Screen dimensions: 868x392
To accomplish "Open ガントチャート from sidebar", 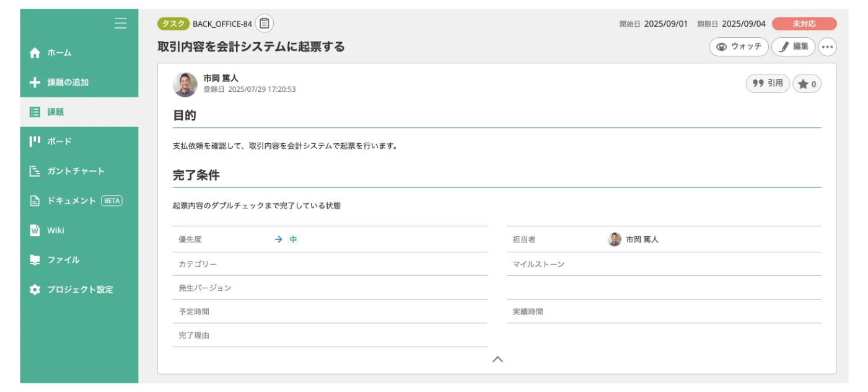I will point(79,171).
